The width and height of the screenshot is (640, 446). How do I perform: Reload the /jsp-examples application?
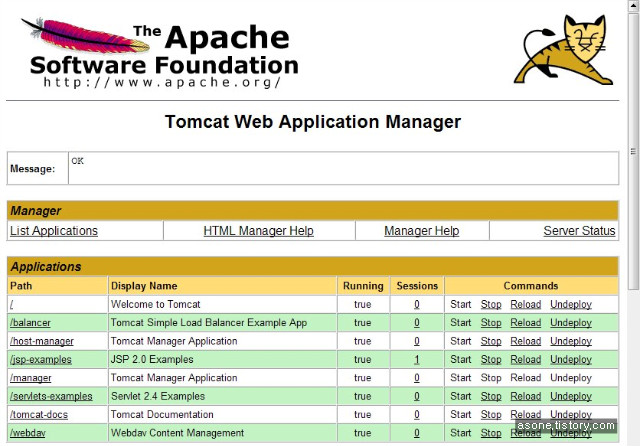pos(526,359)
